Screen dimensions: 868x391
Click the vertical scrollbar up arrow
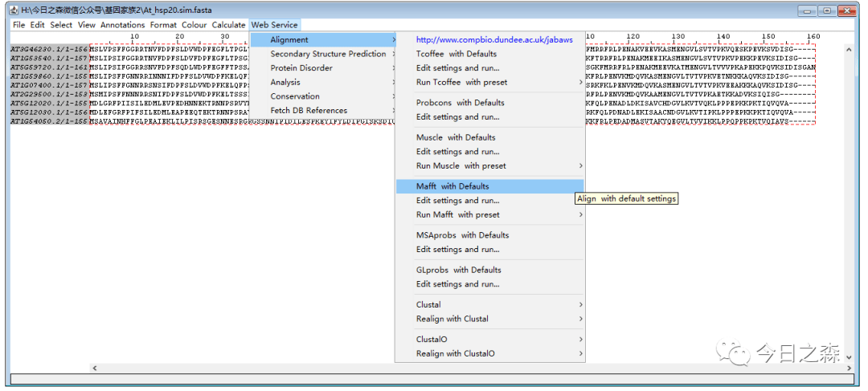click(x=850, y=50)
